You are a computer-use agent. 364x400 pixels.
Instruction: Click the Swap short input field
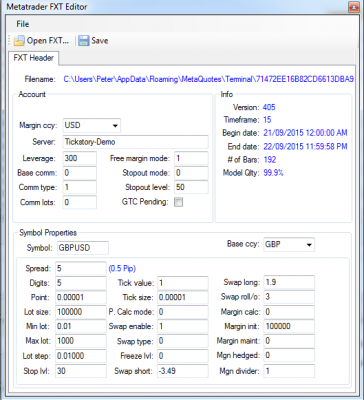point(183,371)
